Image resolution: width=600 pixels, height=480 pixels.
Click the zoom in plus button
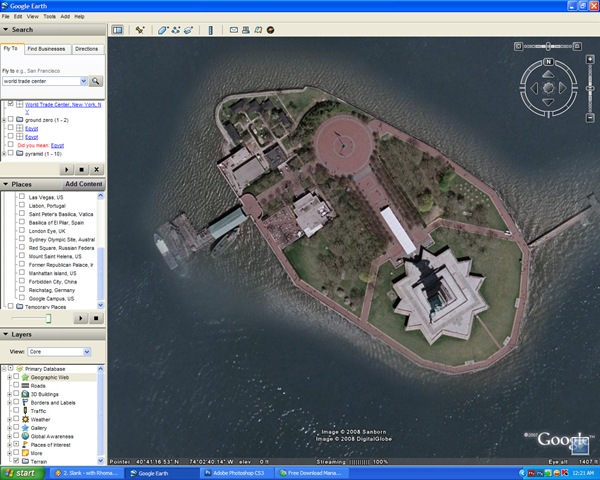point(590,59)
